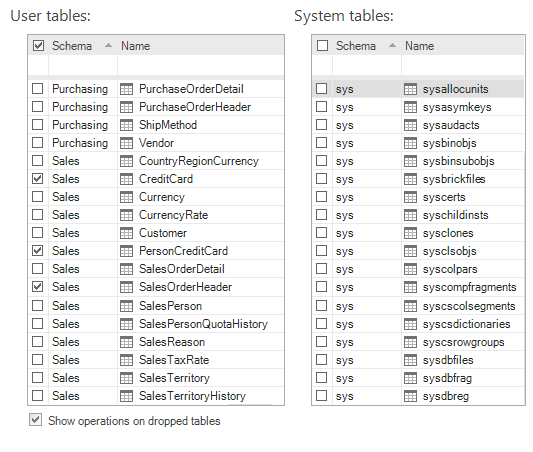Screen dimensions: 533x452
Task: Uncheck the Sales CreditCard table checkbox
Action: click(37, 179)
